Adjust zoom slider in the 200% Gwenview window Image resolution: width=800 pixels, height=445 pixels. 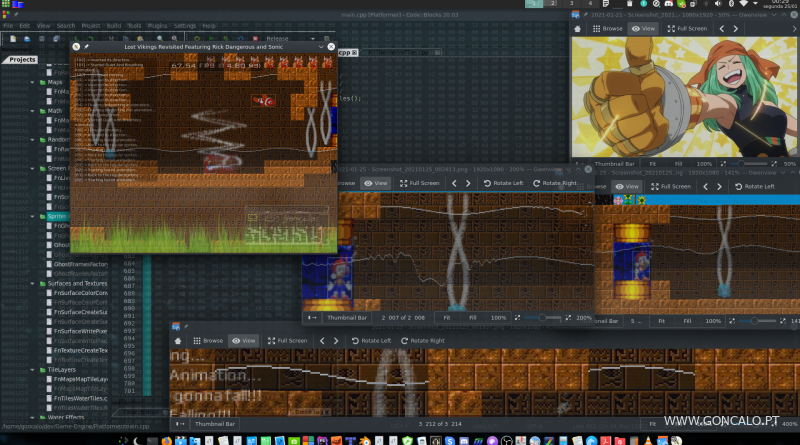542,318
